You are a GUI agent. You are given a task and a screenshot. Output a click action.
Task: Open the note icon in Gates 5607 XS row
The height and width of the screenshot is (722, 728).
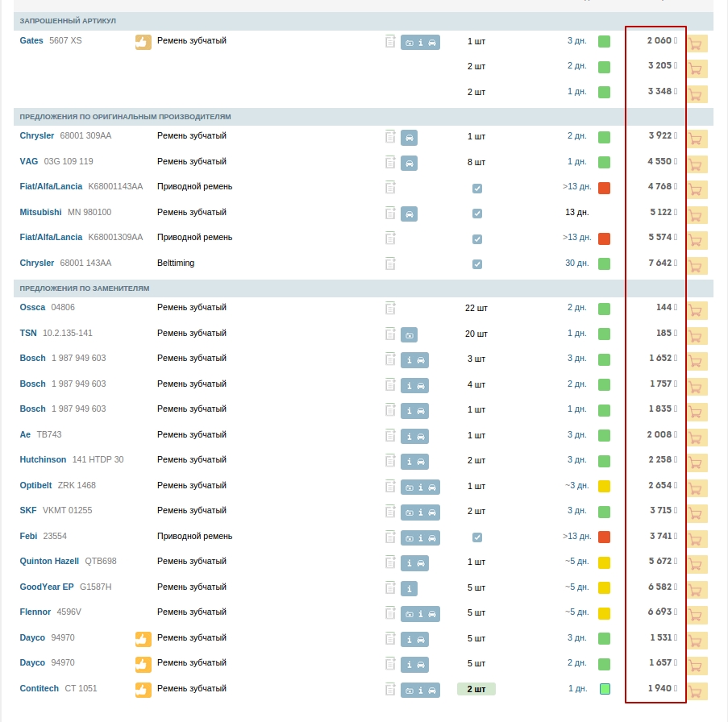390,41
